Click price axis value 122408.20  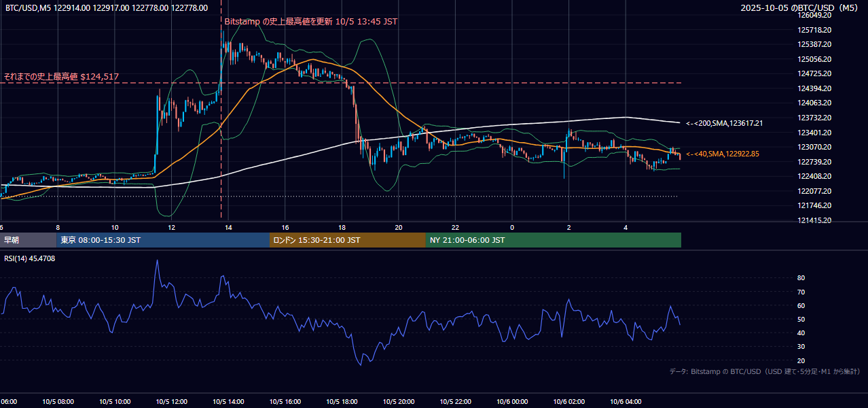816,176
